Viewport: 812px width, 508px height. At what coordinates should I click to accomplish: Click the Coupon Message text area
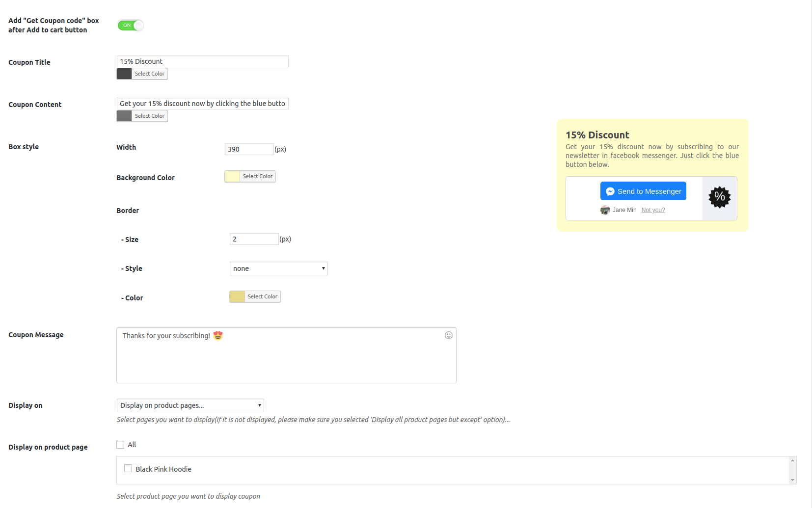[x=286, y=355]
